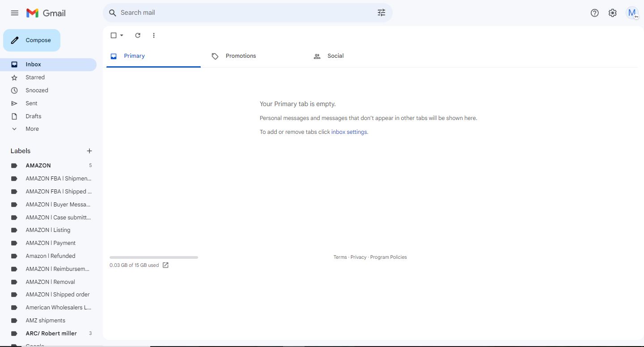The width and height of the screenshot is (644, 347).
Task: Open storage management external link icon
Action: pos(165,265)
